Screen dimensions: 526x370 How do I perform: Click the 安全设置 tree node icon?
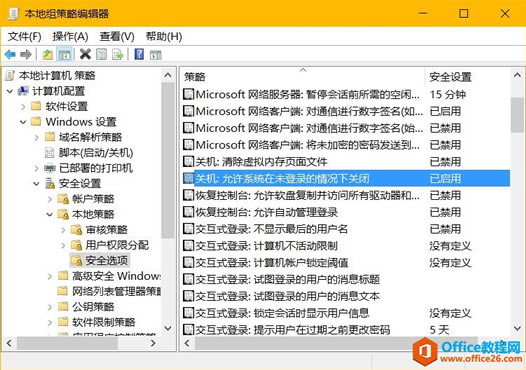click(50, 183)
